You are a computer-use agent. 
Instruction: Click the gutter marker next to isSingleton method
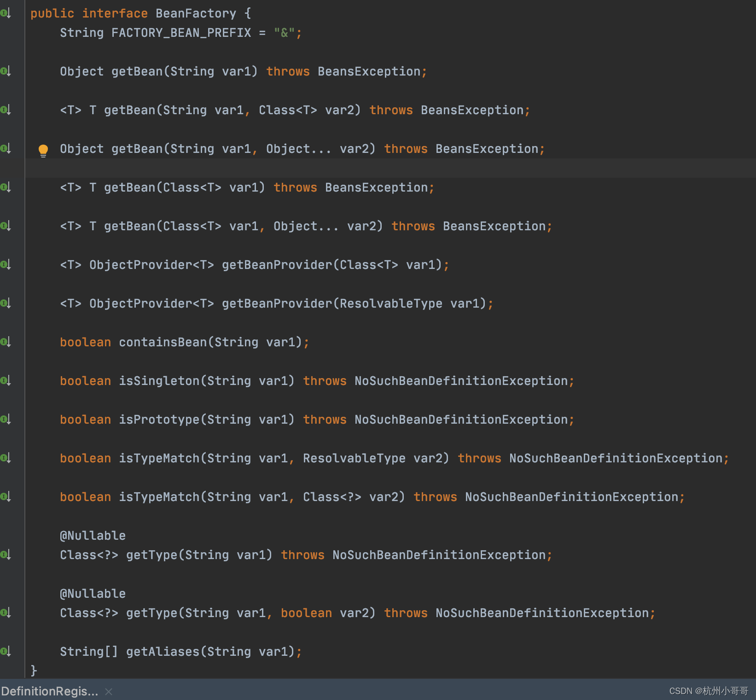[6, 380]
